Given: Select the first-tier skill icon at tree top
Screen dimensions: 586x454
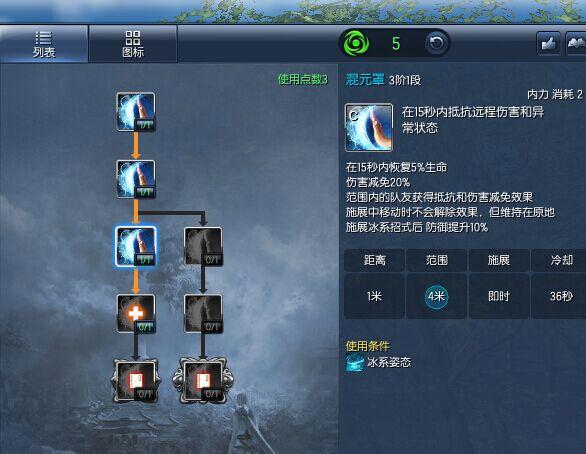Looking at the screenshot, I should coord(136,112).
